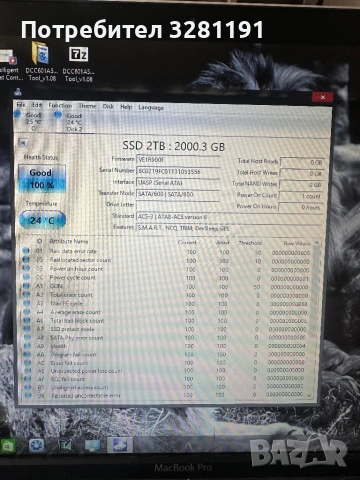Click status icon of Average erase count row
Viewport: 360px width, 480px height.
[27, 312]
